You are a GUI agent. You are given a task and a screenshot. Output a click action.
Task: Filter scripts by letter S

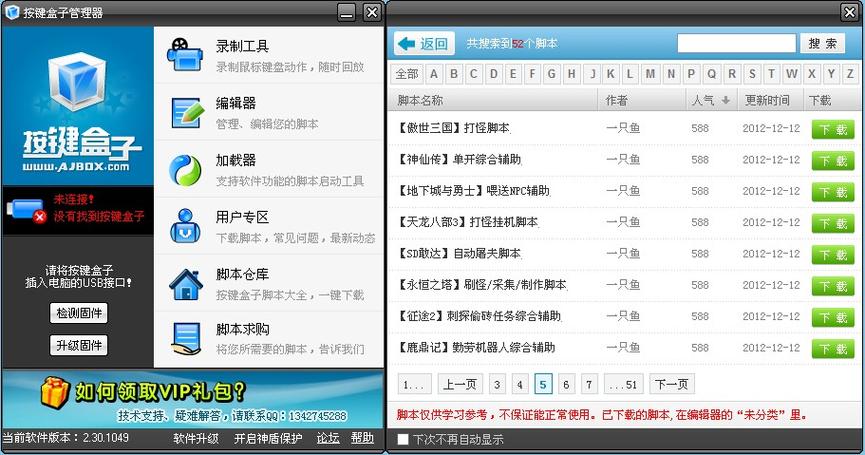point(752,74)
